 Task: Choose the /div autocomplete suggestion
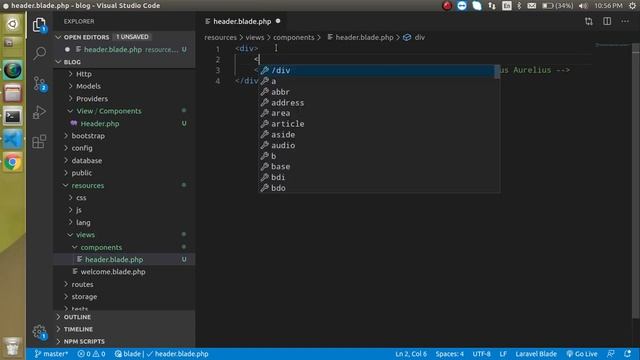[x=378, y=71]
